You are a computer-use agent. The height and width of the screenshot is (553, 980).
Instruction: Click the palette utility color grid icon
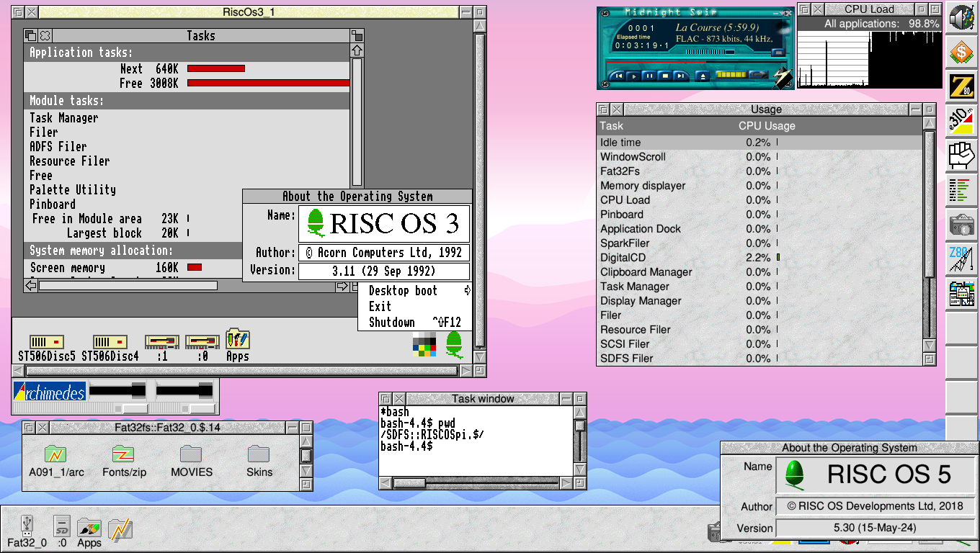[x=424, y=344]
